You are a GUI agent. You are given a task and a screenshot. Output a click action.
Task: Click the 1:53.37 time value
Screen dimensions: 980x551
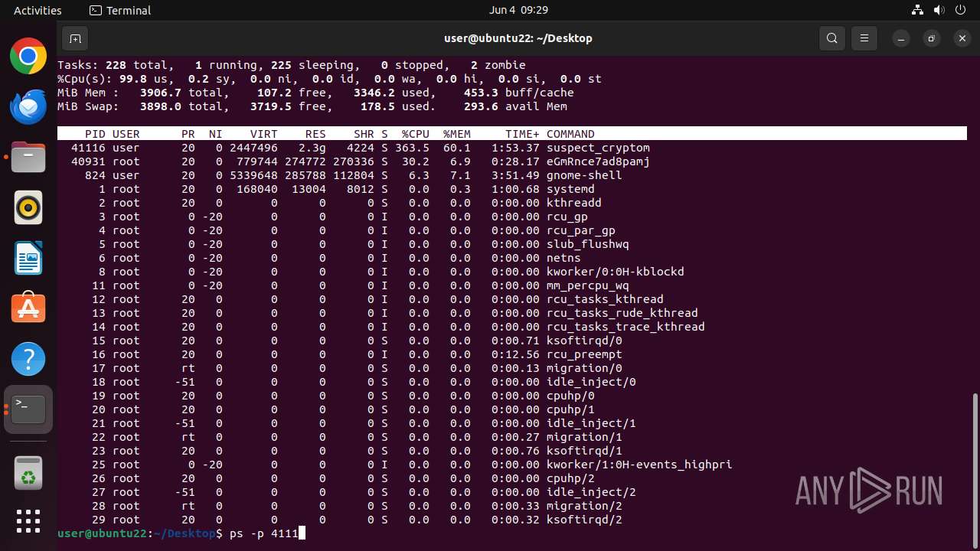(515, 148)
